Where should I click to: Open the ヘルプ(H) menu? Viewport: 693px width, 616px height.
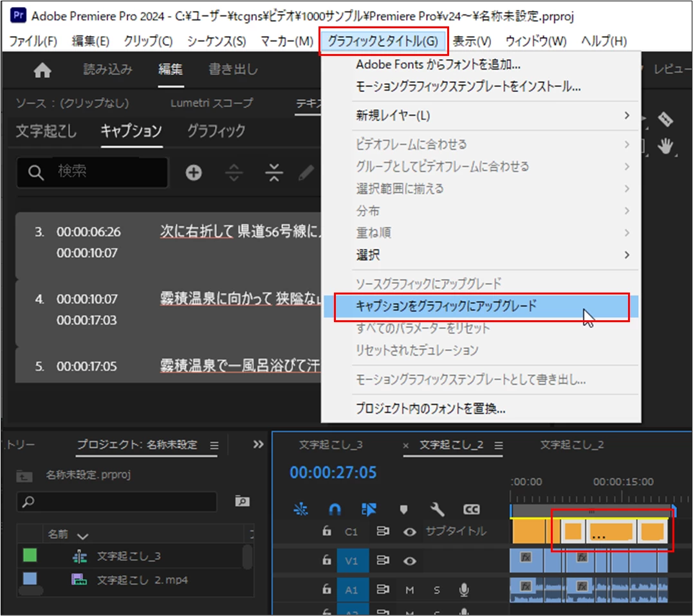click(604, 41)
